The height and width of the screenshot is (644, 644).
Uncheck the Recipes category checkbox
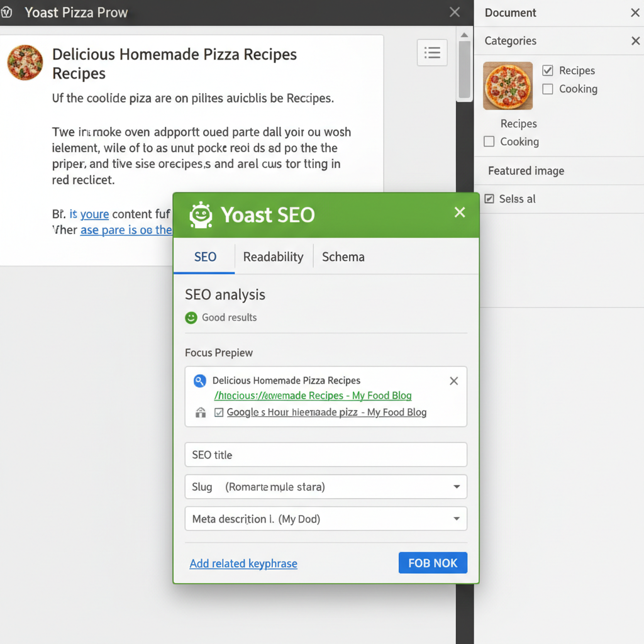548,70
